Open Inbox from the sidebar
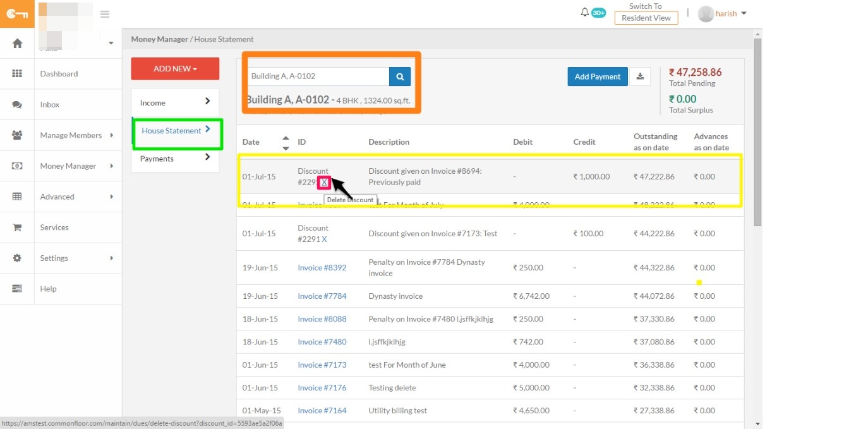The height and width of the screenshot is (429, 868). tap(50, 105)
